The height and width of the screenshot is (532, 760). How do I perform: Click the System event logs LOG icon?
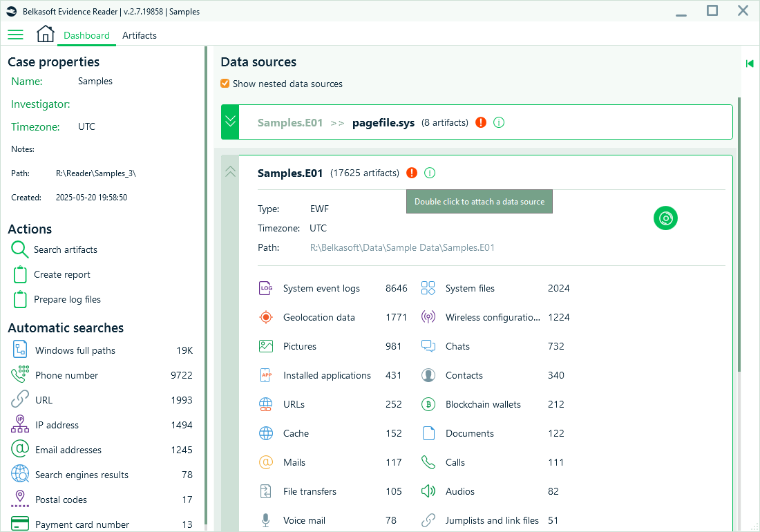pos(265,288)
